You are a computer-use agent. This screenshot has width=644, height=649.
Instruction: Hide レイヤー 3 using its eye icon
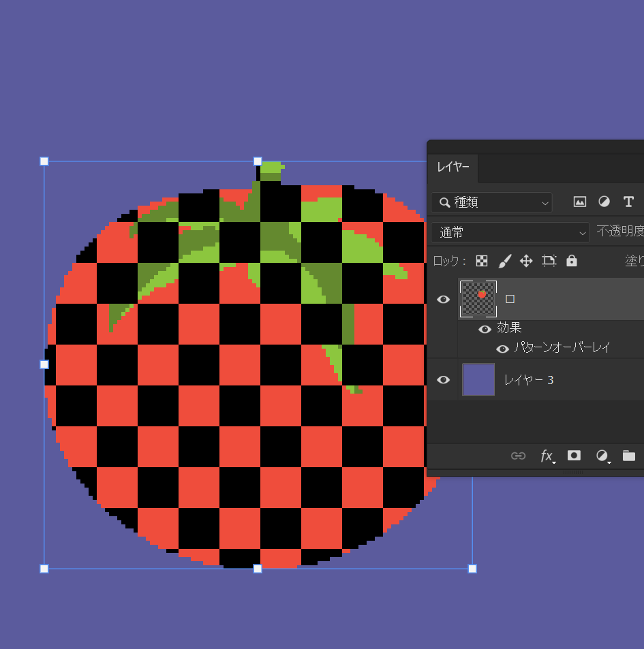click(443, 379)
